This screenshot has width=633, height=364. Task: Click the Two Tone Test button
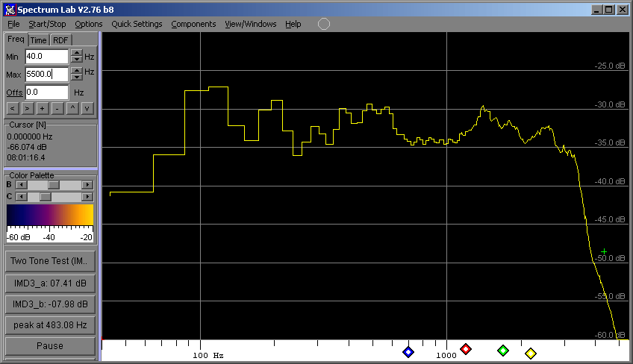(49, 261)
